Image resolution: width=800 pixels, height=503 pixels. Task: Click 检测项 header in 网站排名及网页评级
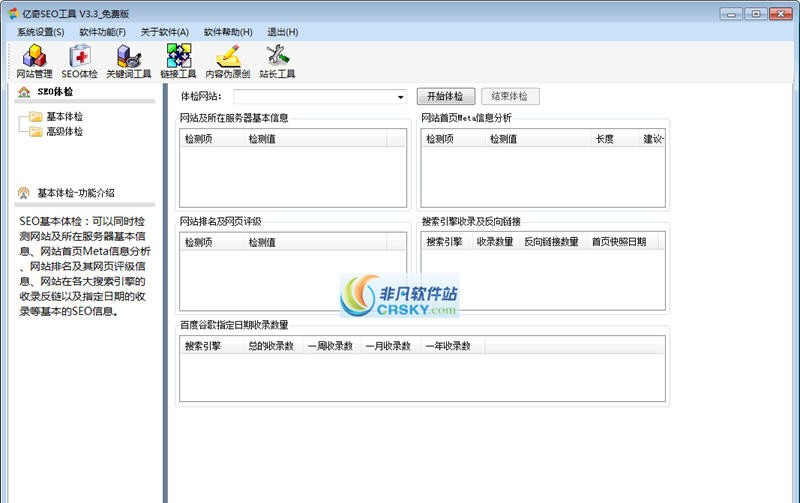(x=211, y=242)
